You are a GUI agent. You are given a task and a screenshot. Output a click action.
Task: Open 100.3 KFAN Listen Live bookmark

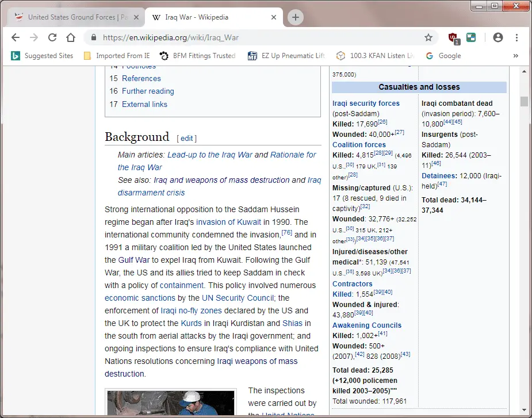375,56
